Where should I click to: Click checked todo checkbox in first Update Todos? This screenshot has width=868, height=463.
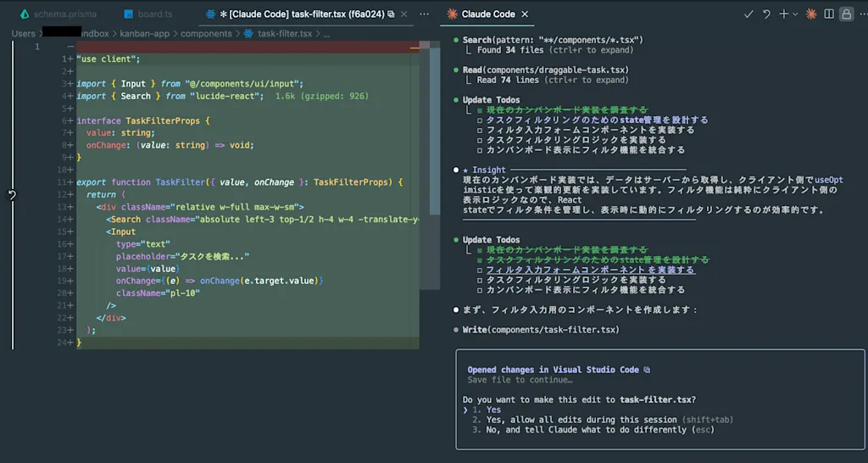[480, 110]
